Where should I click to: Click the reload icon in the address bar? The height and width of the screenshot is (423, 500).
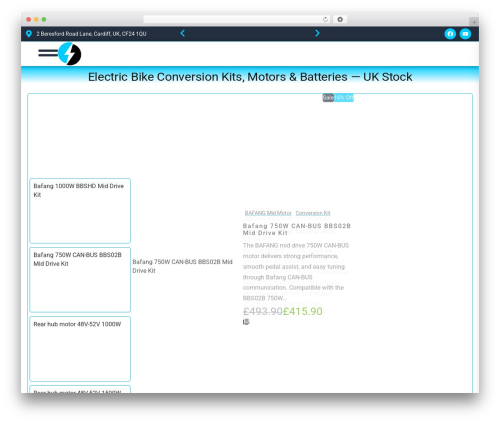325,20
